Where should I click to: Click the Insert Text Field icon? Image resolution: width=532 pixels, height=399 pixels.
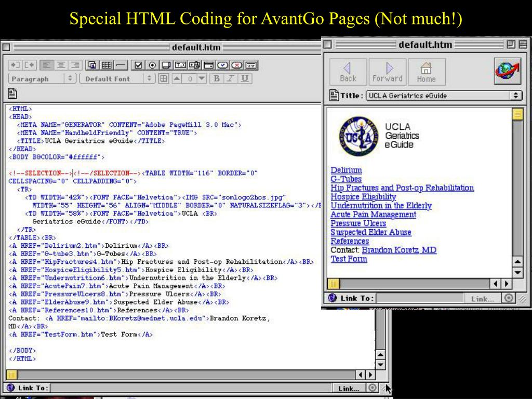pos(180,65)
